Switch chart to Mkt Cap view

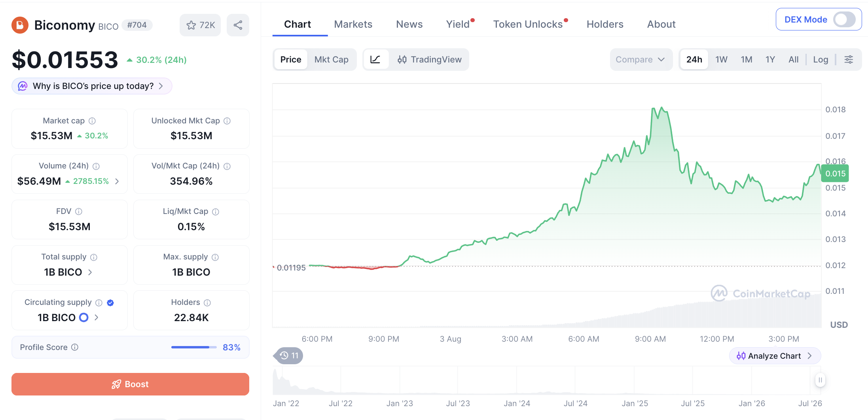pos(331,60)
